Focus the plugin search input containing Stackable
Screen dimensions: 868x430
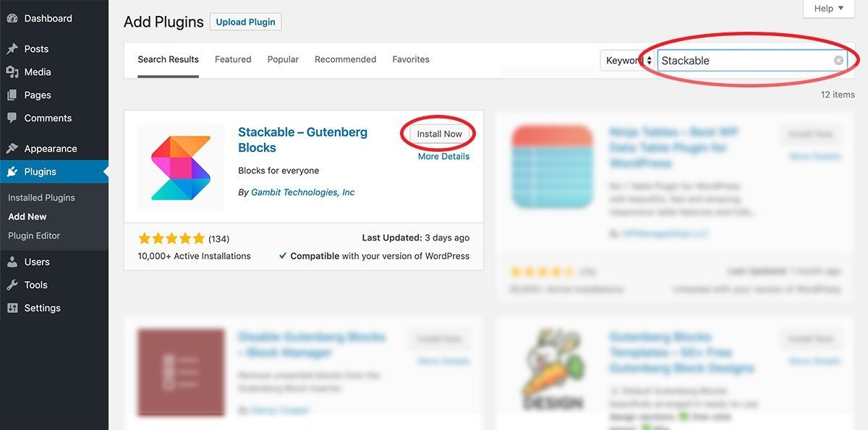tap(752, 61)
